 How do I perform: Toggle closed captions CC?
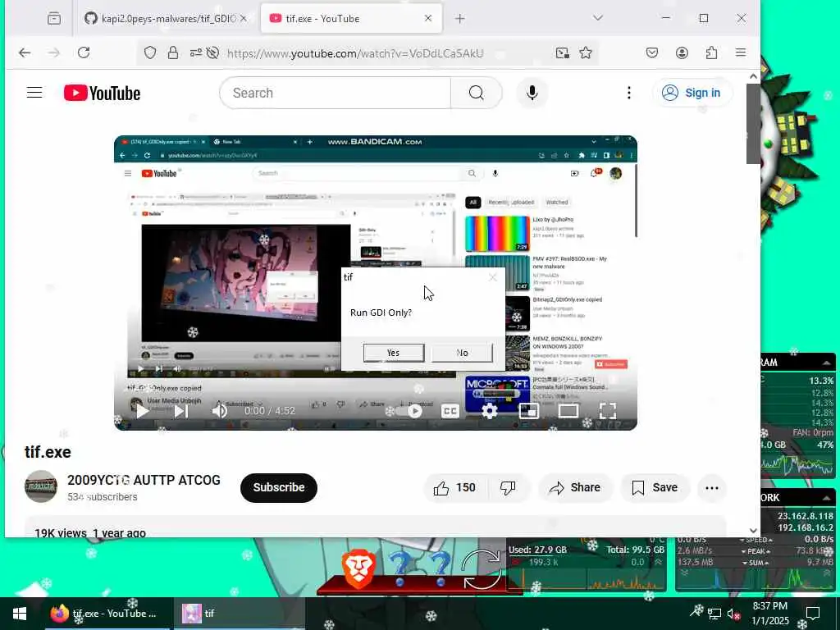click(450, 411)
